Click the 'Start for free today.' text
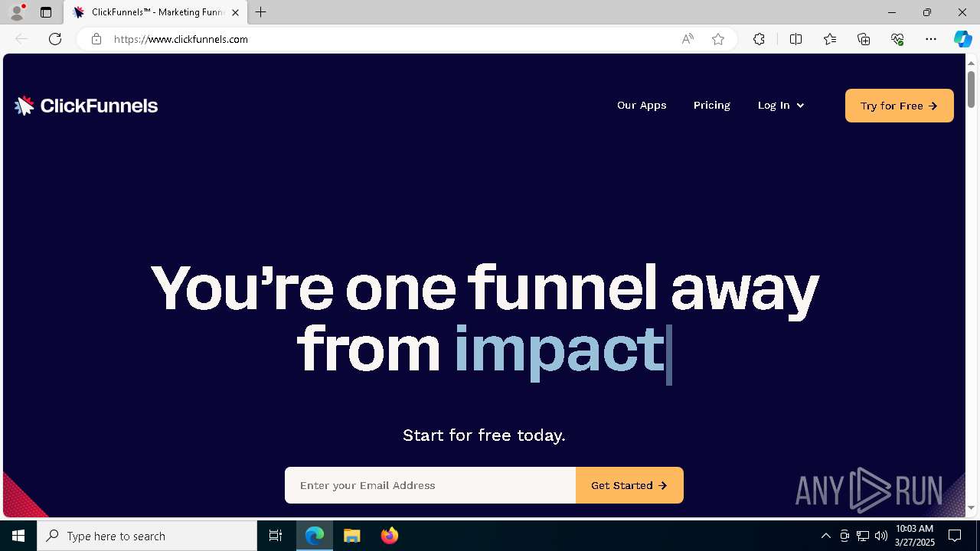980x551 pixels. coord(484,435)
